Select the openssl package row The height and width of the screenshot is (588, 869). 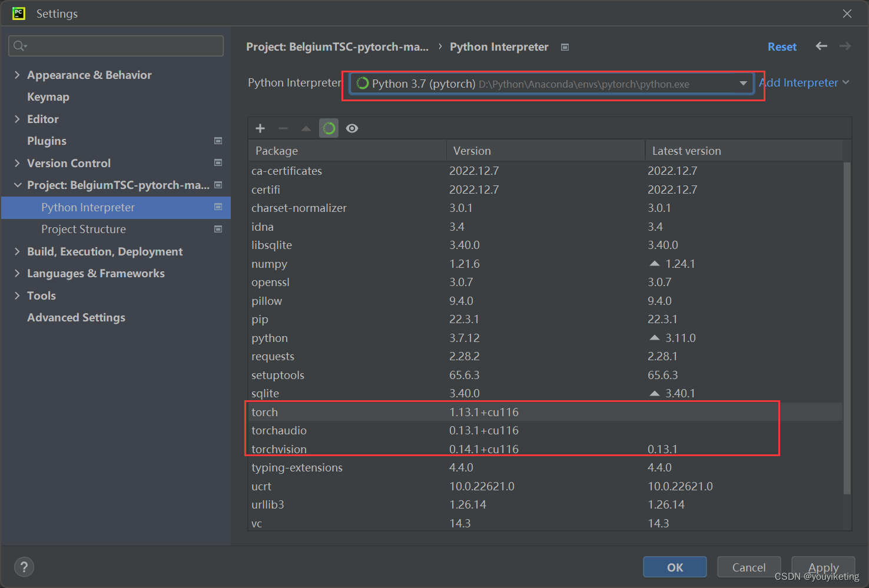tap(545, 282)
